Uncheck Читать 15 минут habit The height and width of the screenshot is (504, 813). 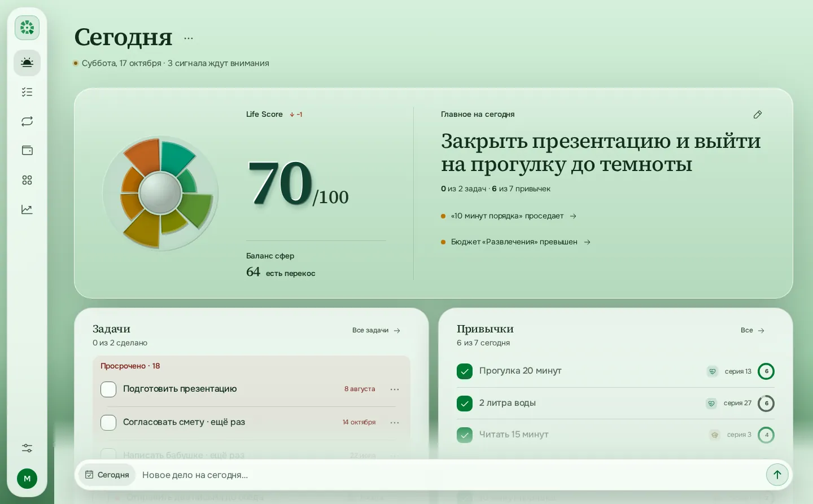[x=465, y=435]
